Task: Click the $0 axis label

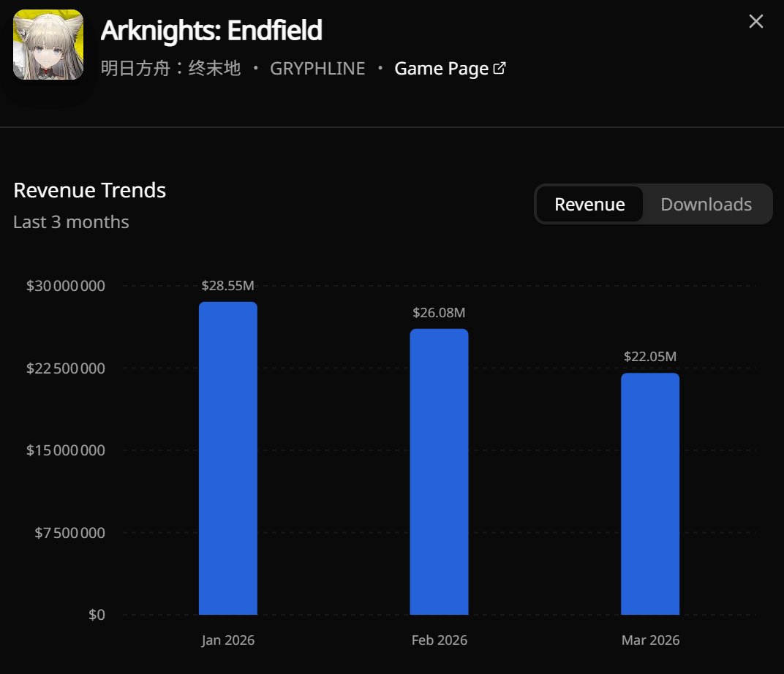Action: coord(97,615)
